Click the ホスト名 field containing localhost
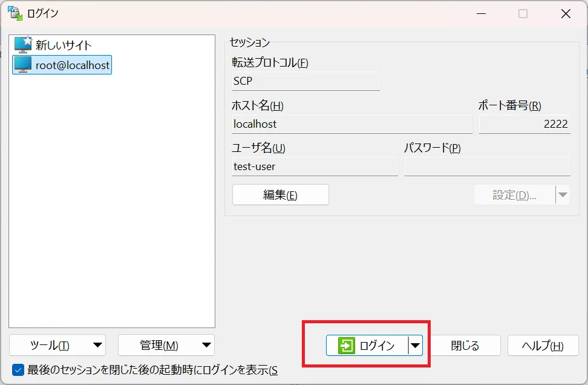The width and height of the screenshot is (588, 385). (x=352, y=124)
